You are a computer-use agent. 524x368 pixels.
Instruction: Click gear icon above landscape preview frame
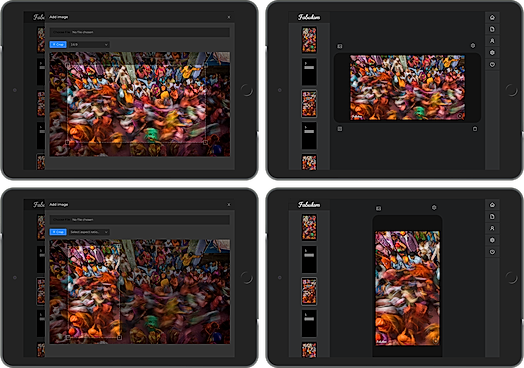point(473,45)
